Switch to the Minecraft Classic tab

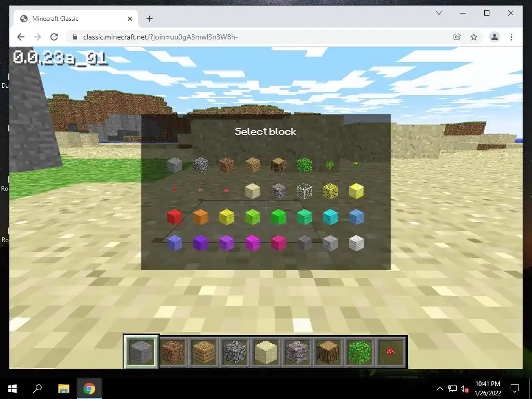click(x=76, y=19)
